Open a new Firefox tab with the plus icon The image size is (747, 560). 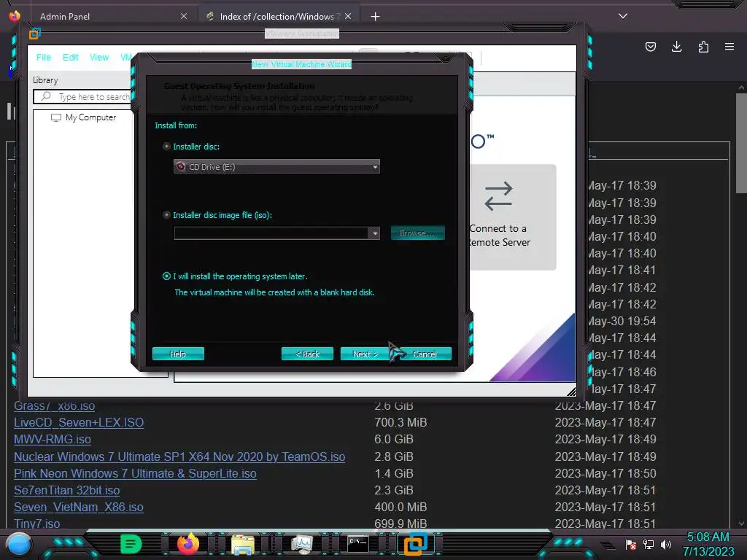click(x=376, y=17)
